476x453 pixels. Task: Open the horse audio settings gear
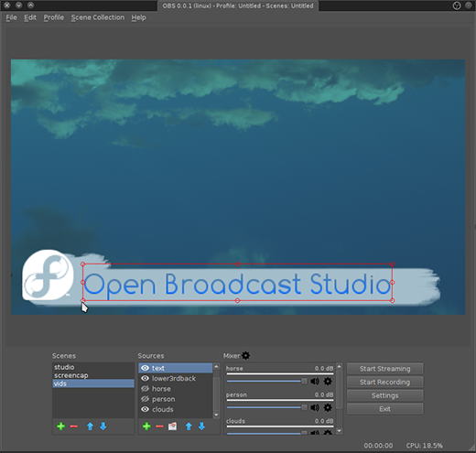(328, 382)
